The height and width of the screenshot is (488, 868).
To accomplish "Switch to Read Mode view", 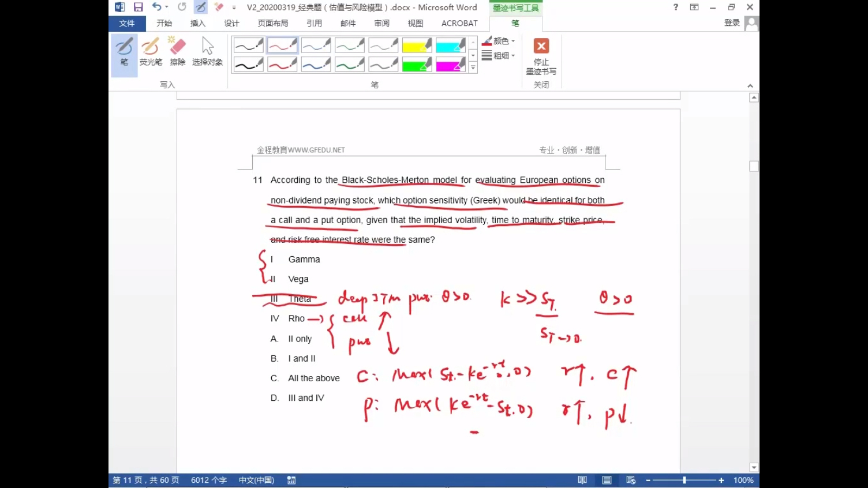I will [x=582, y=480].
